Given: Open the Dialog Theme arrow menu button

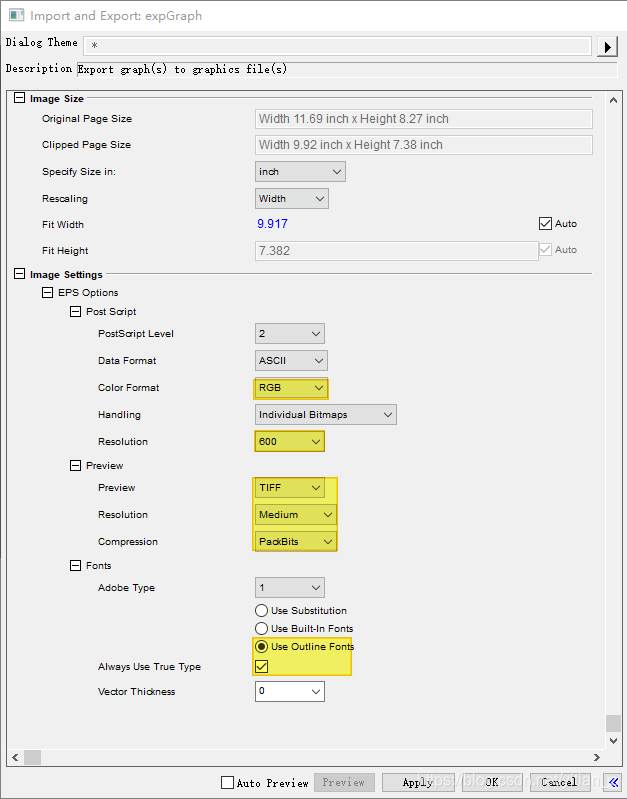Looking at the screenshot, I should point(607,47).
